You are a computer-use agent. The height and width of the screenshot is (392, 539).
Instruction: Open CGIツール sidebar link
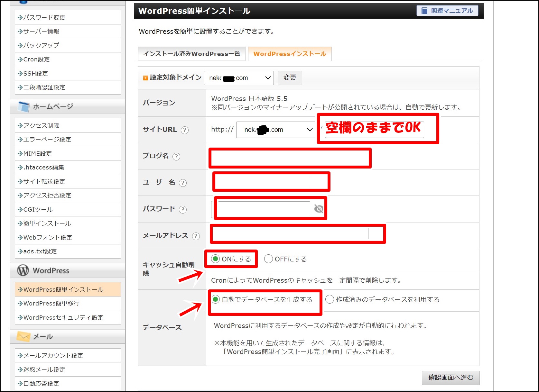68,209
